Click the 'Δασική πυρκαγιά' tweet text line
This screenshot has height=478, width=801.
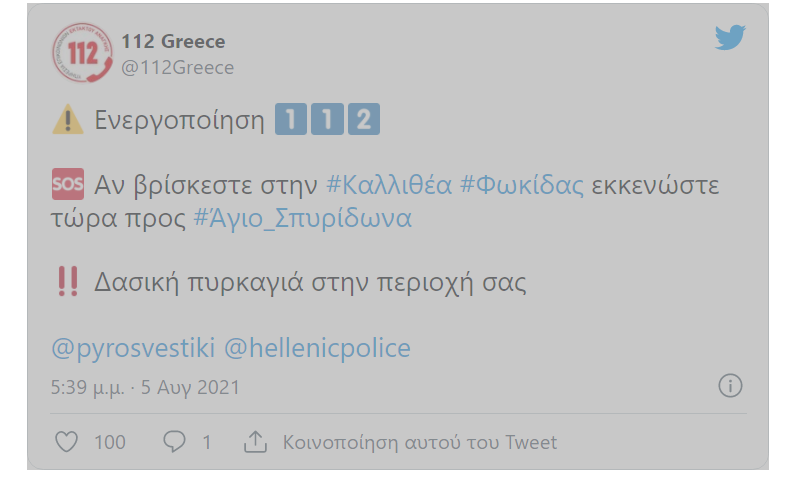click(310, 282)
